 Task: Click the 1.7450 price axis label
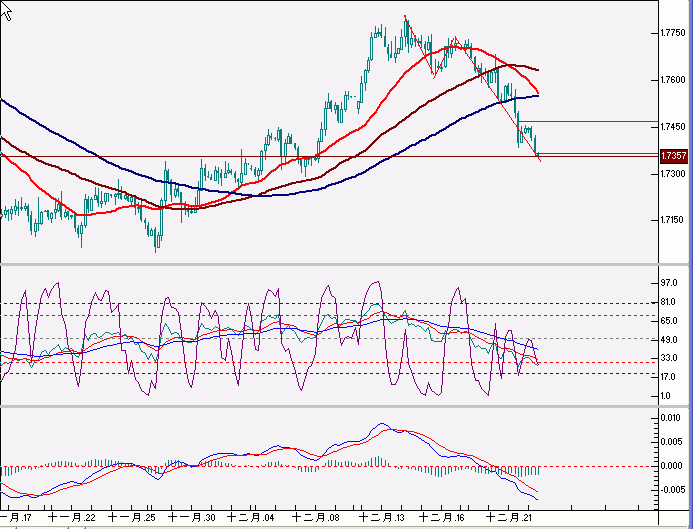[x=674, y=127]
